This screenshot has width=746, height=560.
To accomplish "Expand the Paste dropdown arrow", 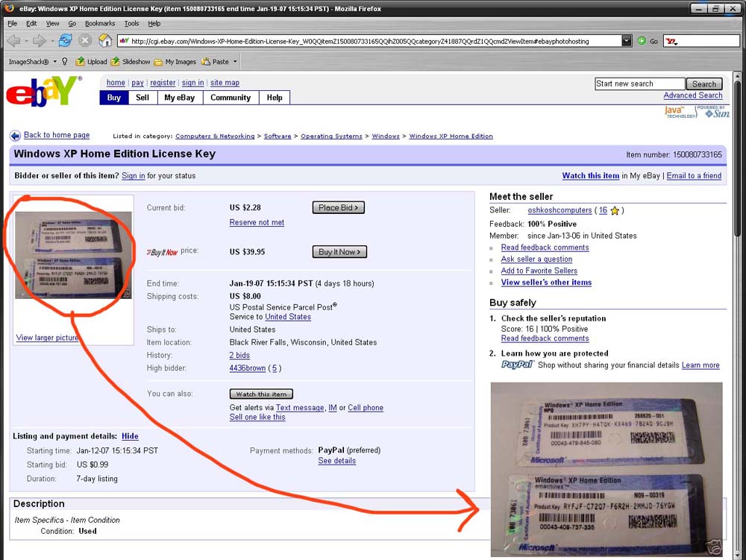I will [235, 62].
